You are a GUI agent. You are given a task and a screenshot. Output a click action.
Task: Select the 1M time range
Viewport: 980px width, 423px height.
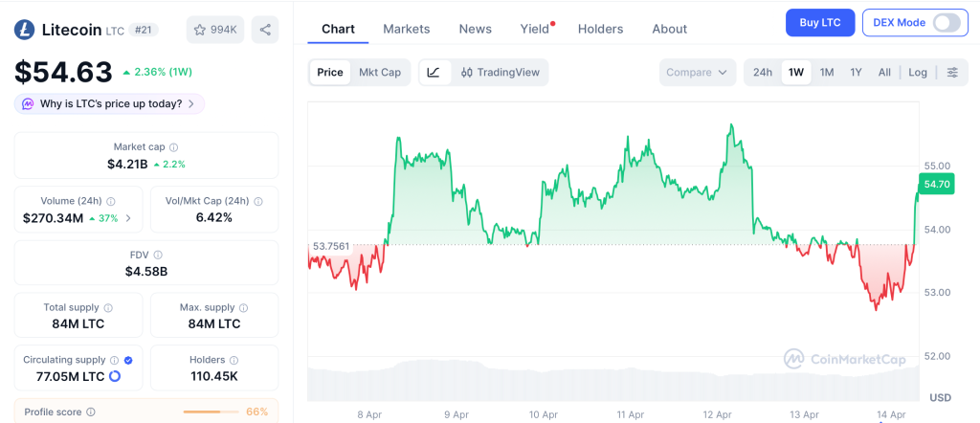pyautogui.click(x=827, y=73)
